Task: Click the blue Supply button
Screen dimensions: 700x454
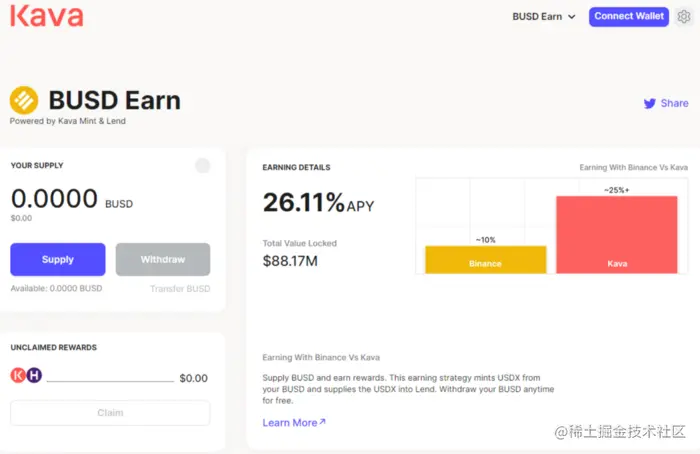Action: 58,259
